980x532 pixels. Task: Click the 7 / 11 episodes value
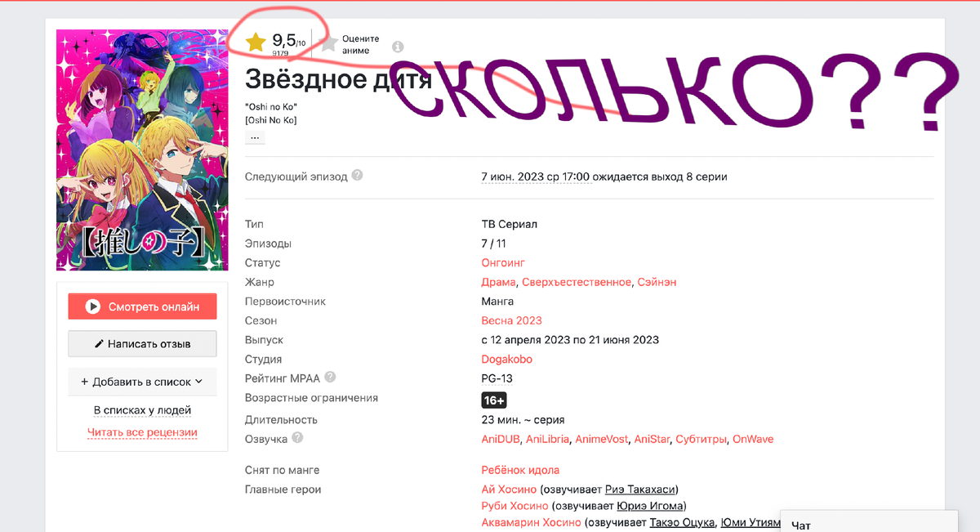(495, 244)
